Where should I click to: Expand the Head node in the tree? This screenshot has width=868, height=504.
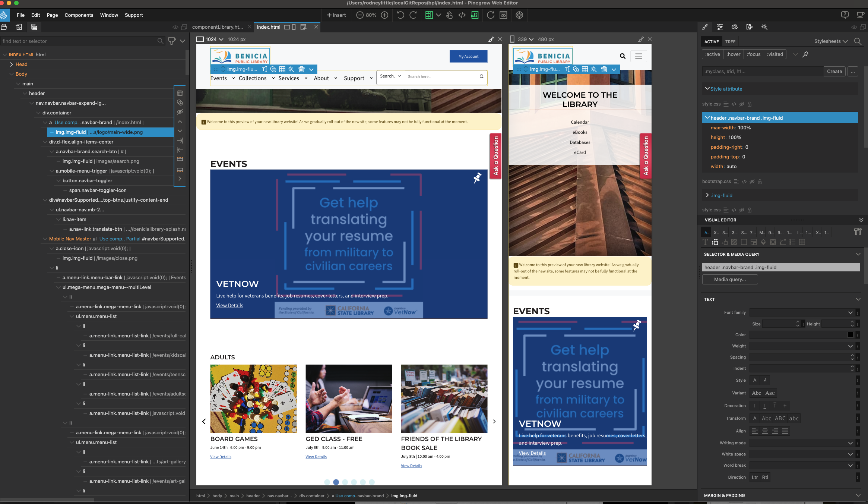tap(11, 64)
